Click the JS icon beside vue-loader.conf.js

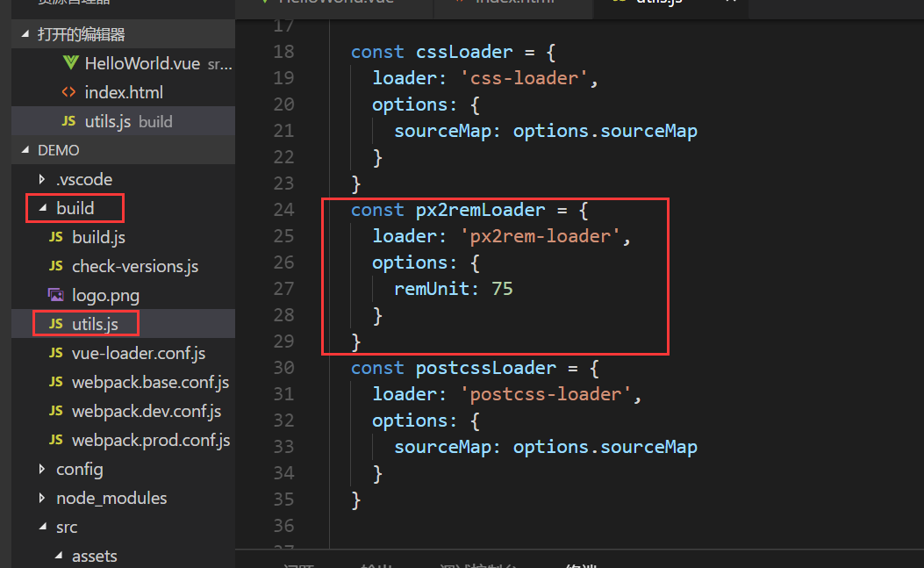(56, 352)
